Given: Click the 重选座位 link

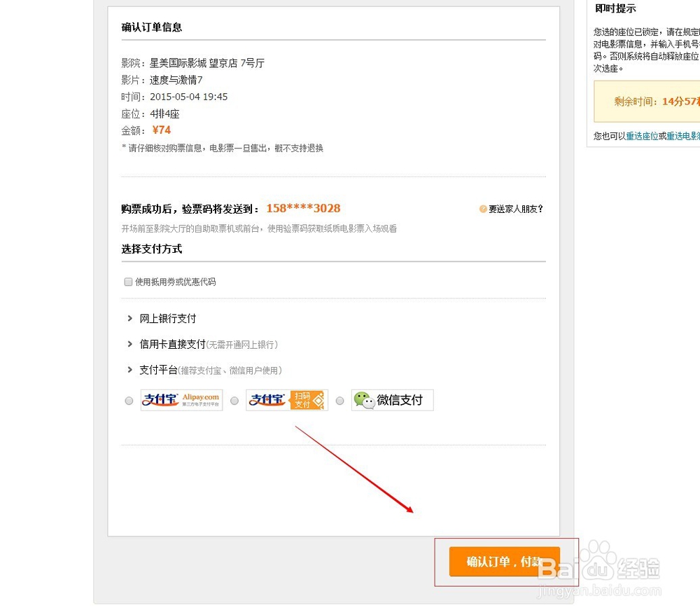Looking at the screenshot, I should coord(642,136).
